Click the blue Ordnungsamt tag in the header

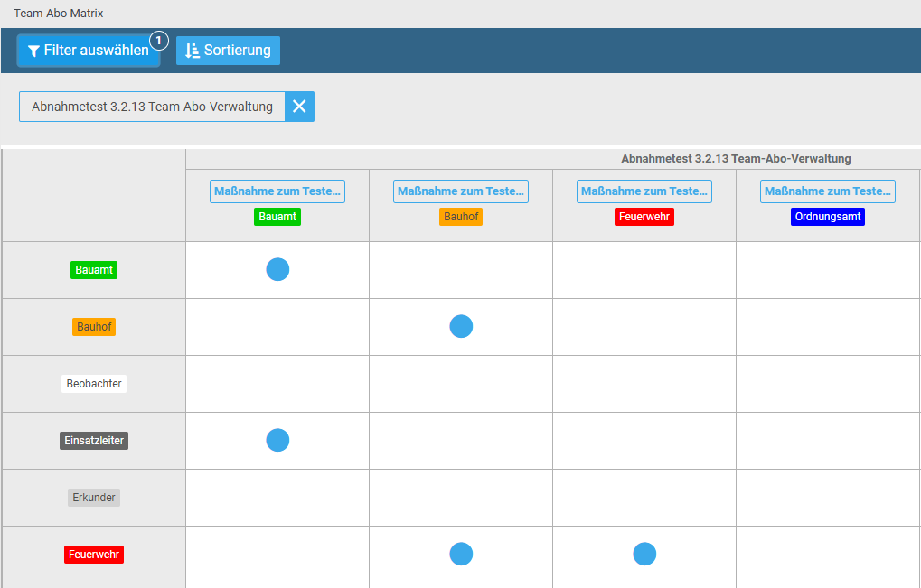(x=828, y=217)
